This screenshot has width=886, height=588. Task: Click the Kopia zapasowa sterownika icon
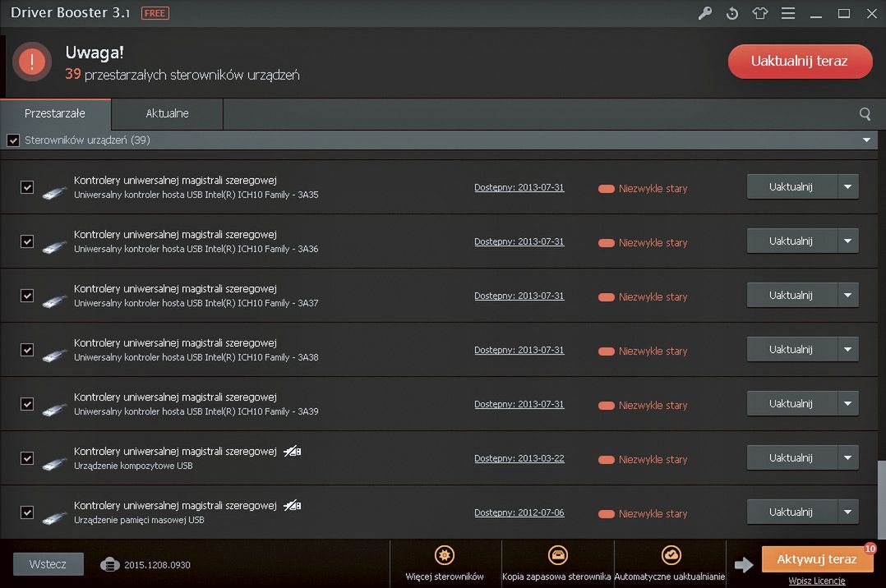click(x=558, y=555)
